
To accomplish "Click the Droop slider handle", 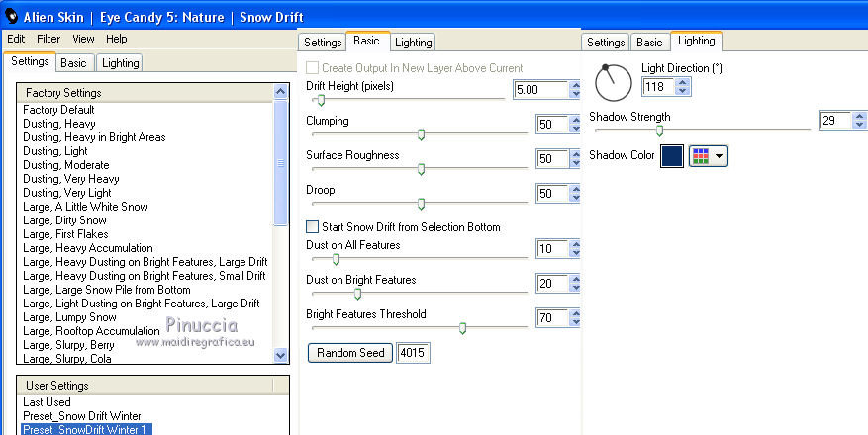I will (x=421, y=204).
